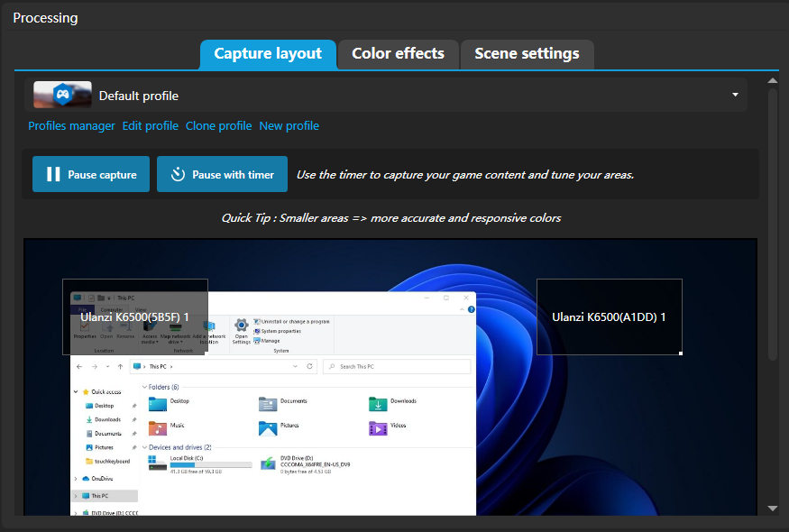Viewport: 789px width, 532px height.
Task: Select the Capture layout tab
Action: tap(268, 54)
